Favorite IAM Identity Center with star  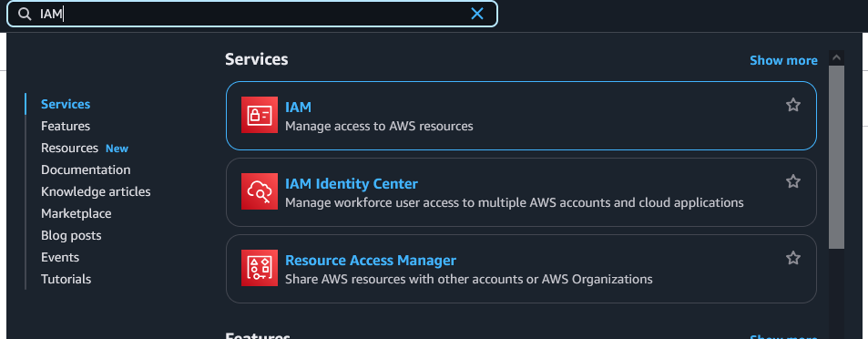click(x=792, y=181)
